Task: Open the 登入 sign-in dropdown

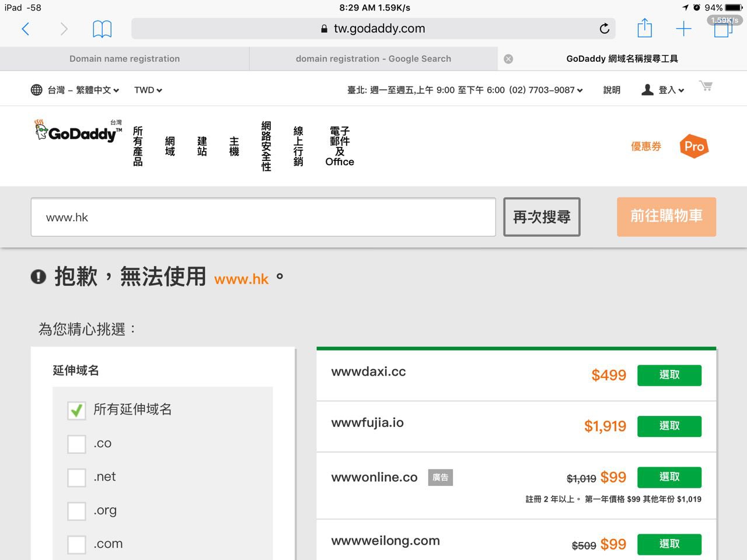Action: click(x=671, y=90)
